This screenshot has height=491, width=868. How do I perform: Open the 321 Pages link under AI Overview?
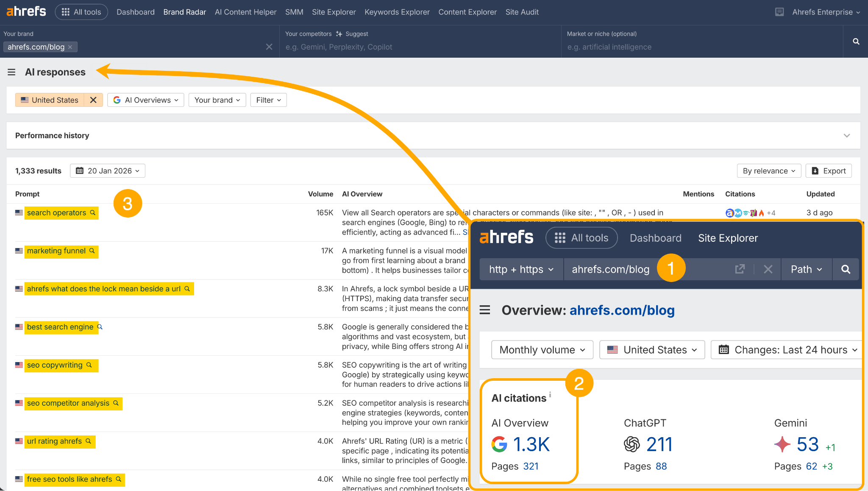pyautogui.click(x=531, y=466)
